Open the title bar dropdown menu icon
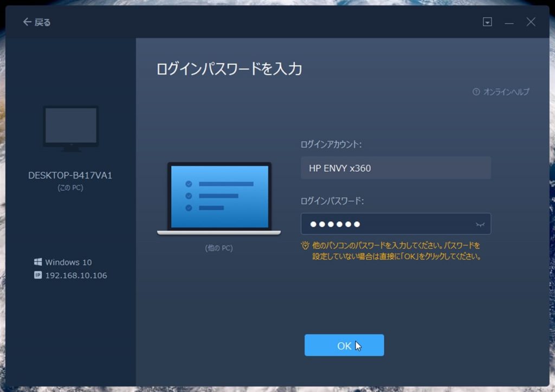Viewport: 555px width, 392px height. [487, 22]
